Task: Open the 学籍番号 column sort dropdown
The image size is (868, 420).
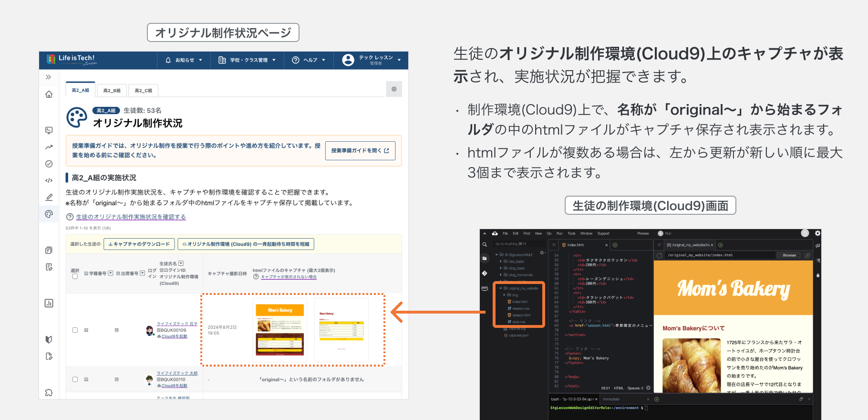Action: pos(111,273)
